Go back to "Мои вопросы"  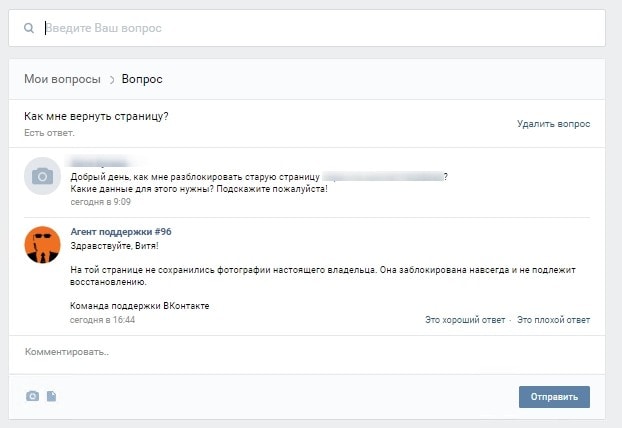(63, 79)
